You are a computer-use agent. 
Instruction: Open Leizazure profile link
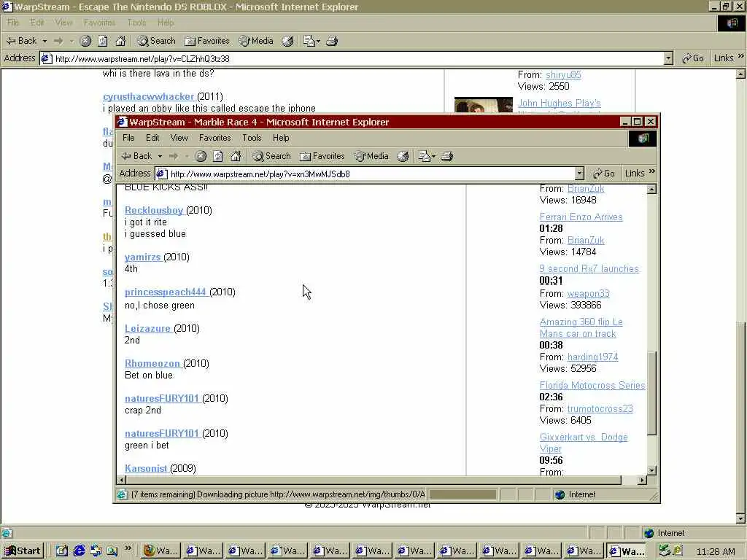147,329
